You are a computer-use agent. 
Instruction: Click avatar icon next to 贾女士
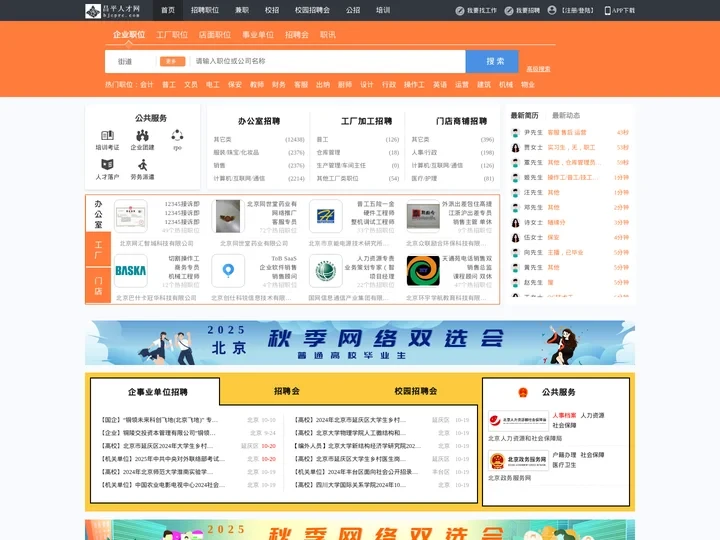(x=516, y=147)
